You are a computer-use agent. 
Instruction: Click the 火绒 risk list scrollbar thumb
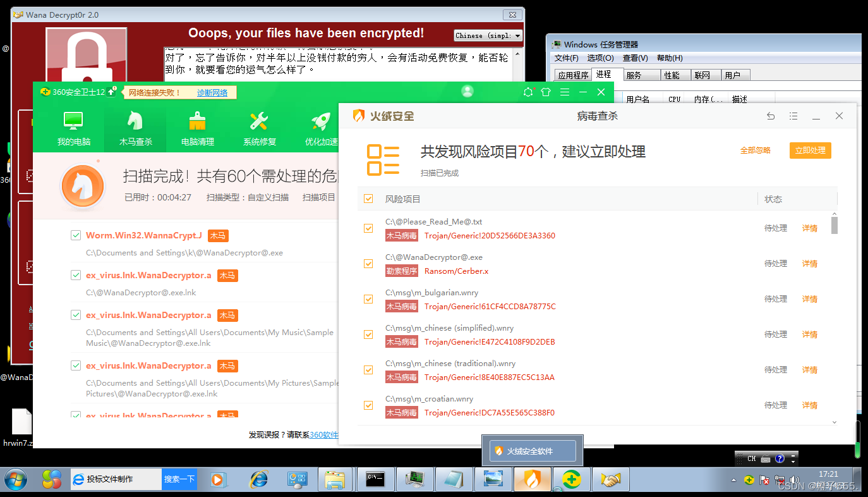point(834,224)
